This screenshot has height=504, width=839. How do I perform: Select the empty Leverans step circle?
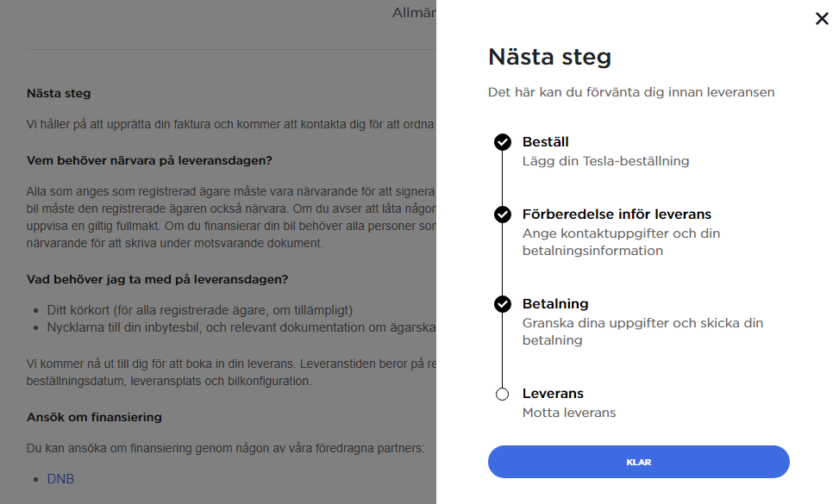[x=503, y=394]
